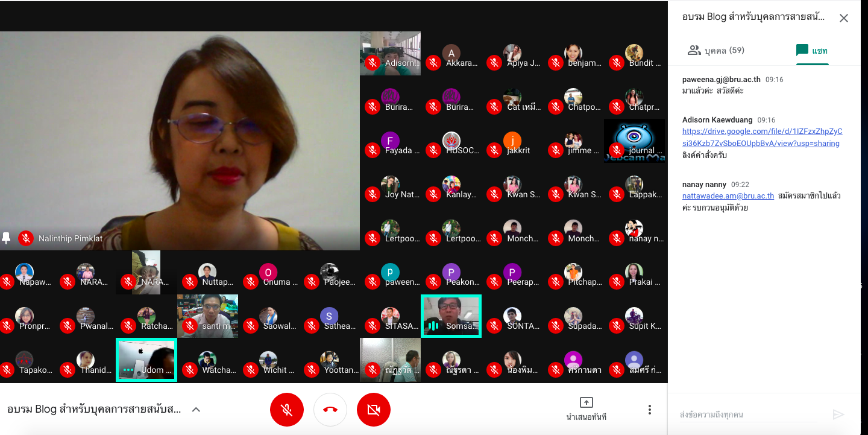This screenshot has width=868, height=435.
Task: Click the generic person avatar of สมศรี
Action: [634, 360]
